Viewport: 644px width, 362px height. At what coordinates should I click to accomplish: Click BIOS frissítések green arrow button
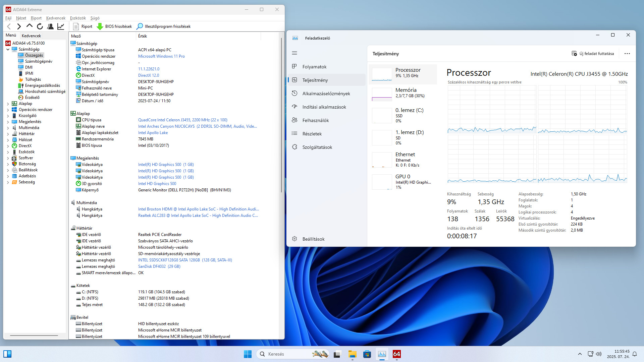pos(114,26)
